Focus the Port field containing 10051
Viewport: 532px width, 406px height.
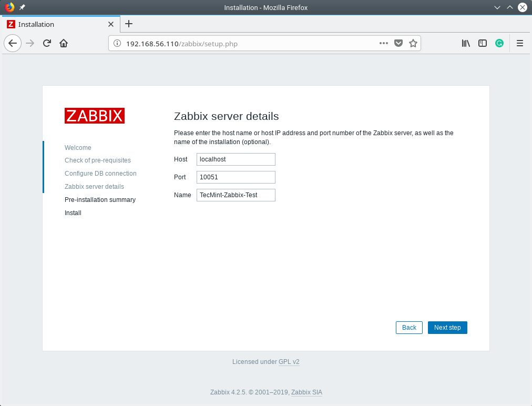(236, 177)
